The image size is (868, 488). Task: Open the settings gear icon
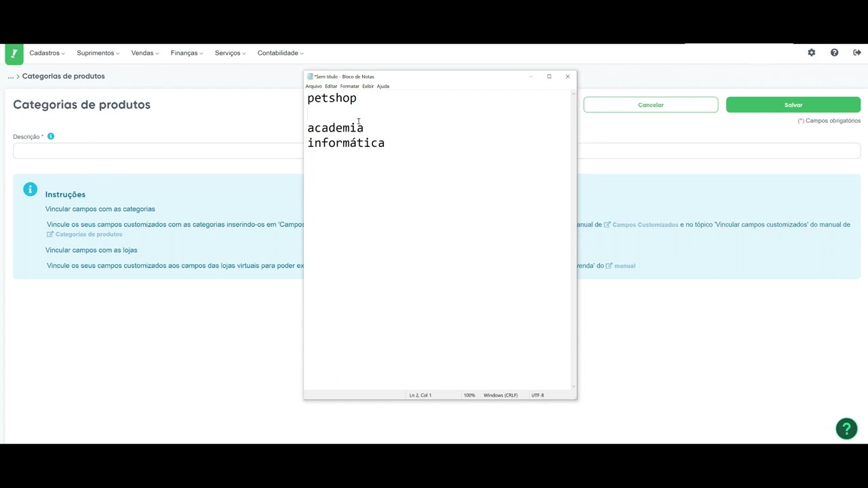pos(812,53)
